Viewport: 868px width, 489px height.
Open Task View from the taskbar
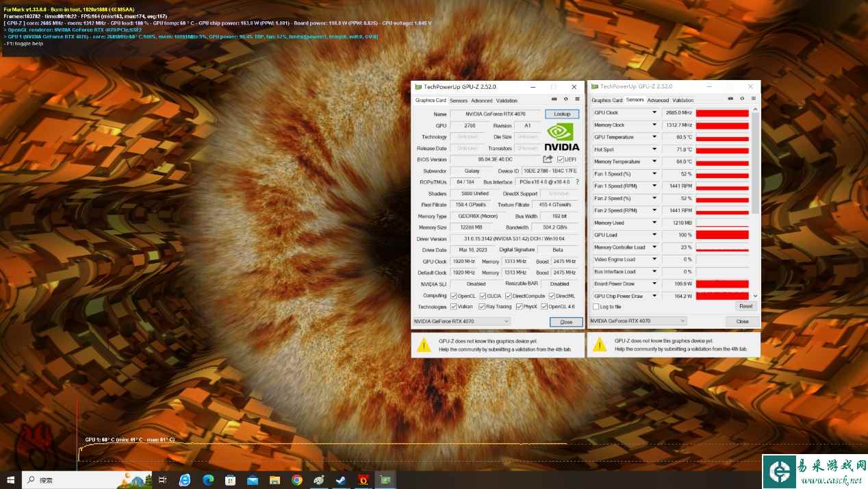click(x=162, y=480)
